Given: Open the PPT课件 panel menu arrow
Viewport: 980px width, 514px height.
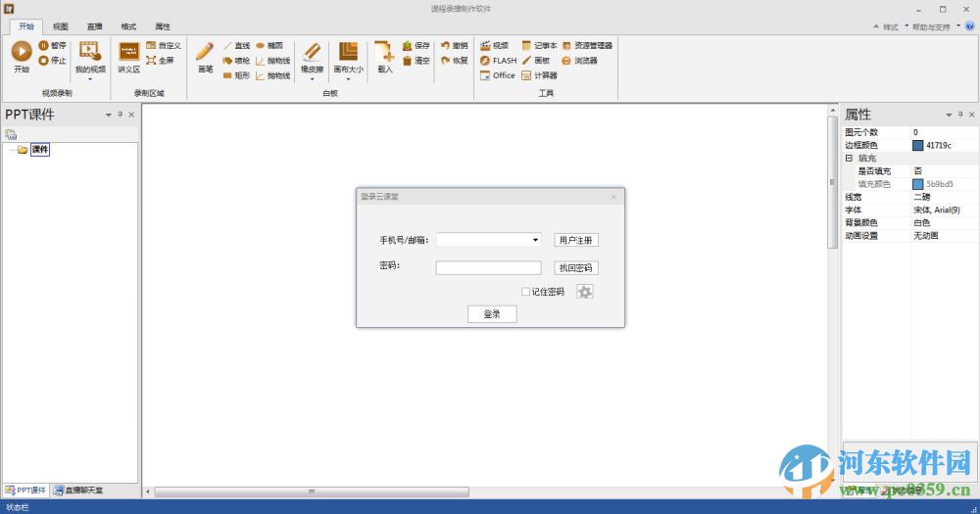Looking at the screenshot, I should [x=109, y=115].
